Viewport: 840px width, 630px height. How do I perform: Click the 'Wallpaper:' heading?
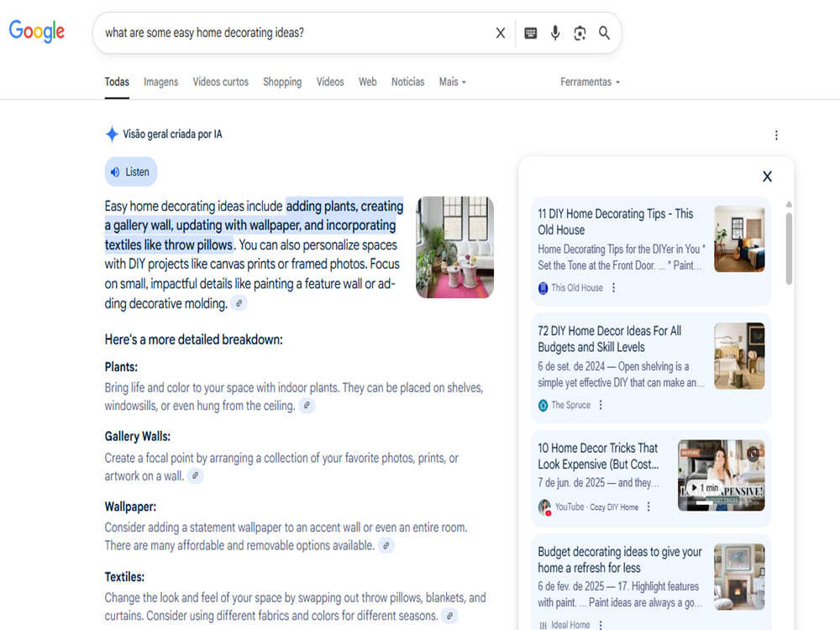click(x=130, y=507)
